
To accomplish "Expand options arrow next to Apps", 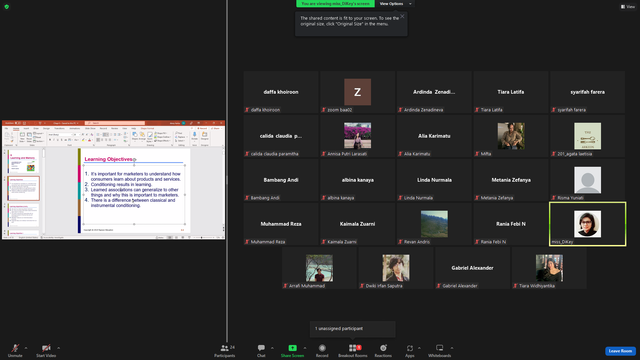I will click(419, 348).
